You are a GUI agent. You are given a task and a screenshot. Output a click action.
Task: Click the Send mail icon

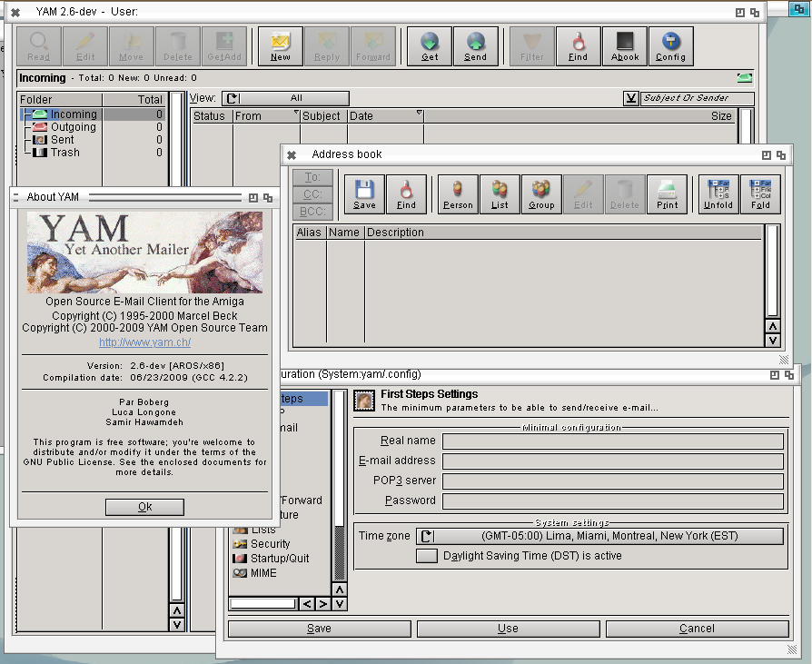(x=475, y=45)
